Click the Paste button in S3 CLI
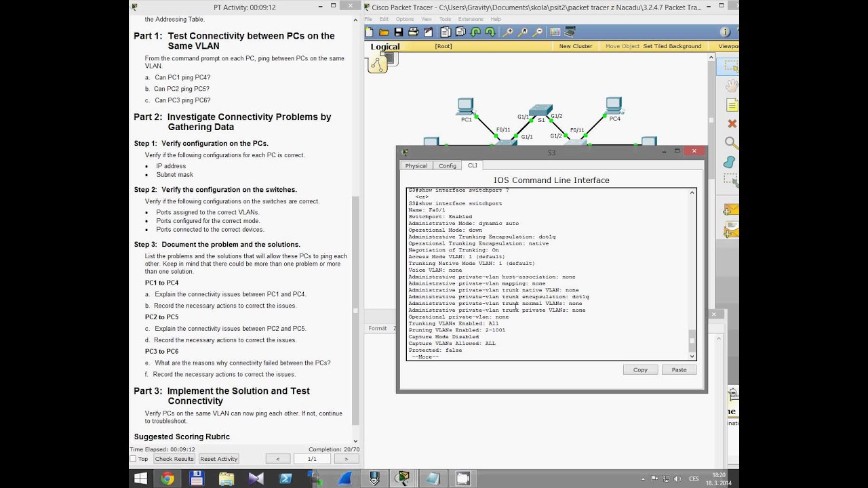Viewport: 868px width, 488px height. [679, 370]
